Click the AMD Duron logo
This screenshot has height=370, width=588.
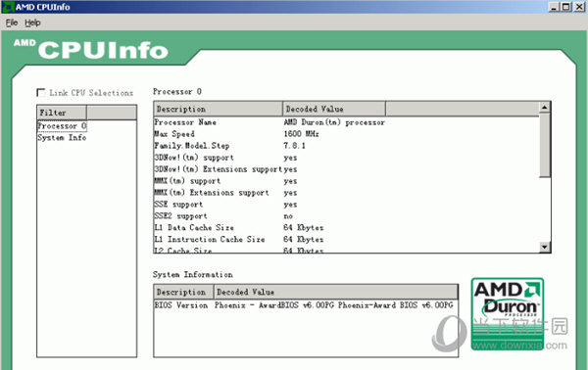(508, 314)
